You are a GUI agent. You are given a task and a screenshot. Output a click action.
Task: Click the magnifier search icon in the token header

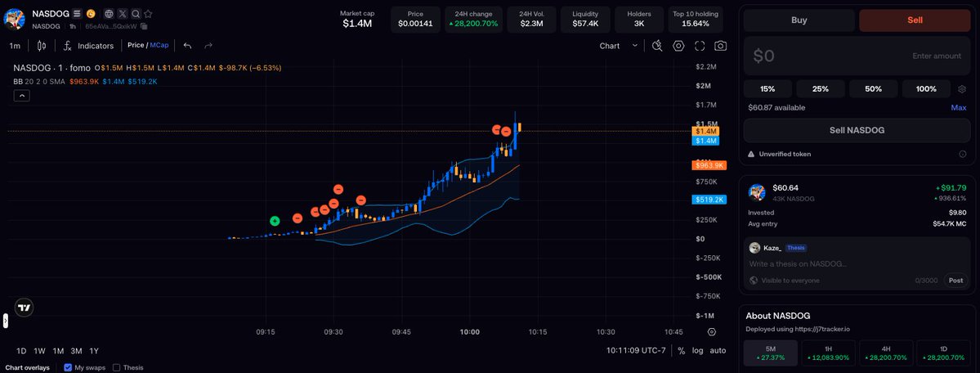point(135,13)
